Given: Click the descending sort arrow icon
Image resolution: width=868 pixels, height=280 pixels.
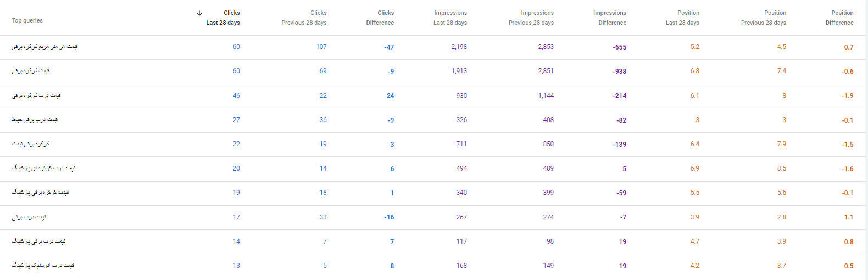Looking at the screenshot, I should click(199, 13).
